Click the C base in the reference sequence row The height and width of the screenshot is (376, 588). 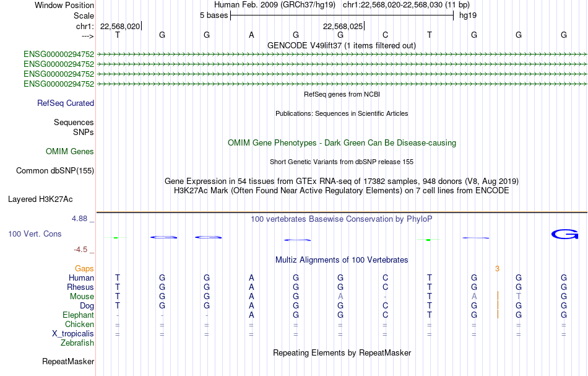385,35
